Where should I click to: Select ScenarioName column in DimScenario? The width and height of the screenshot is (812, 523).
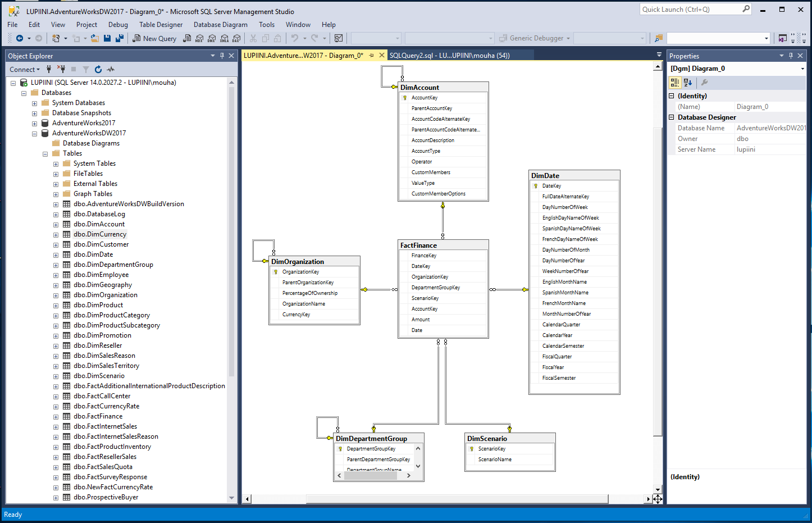coord(510,460)
